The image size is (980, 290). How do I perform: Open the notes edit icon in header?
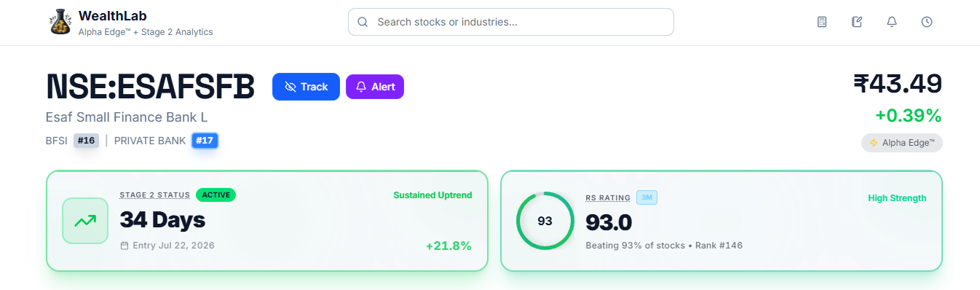pyautogui.click(x=857, y=22)
